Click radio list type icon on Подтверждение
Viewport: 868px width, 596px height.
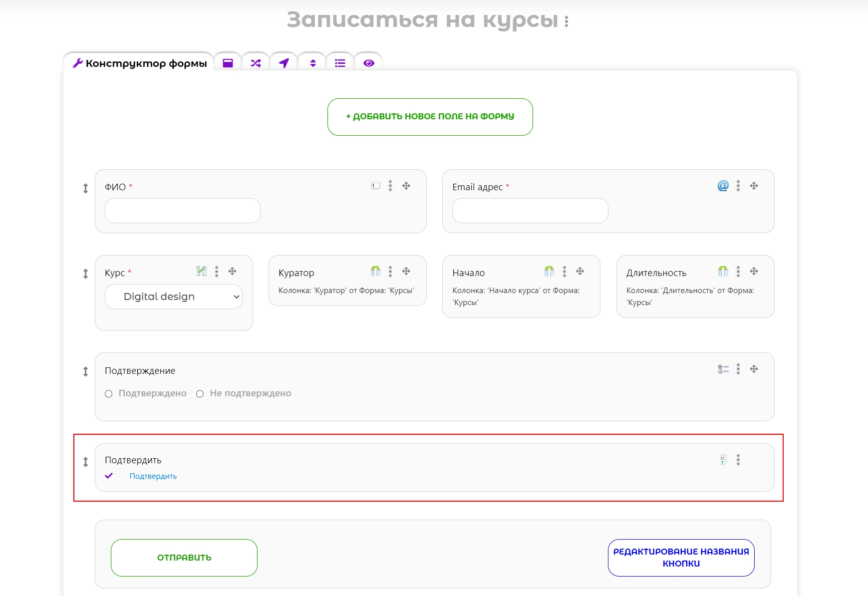[723, 369]
